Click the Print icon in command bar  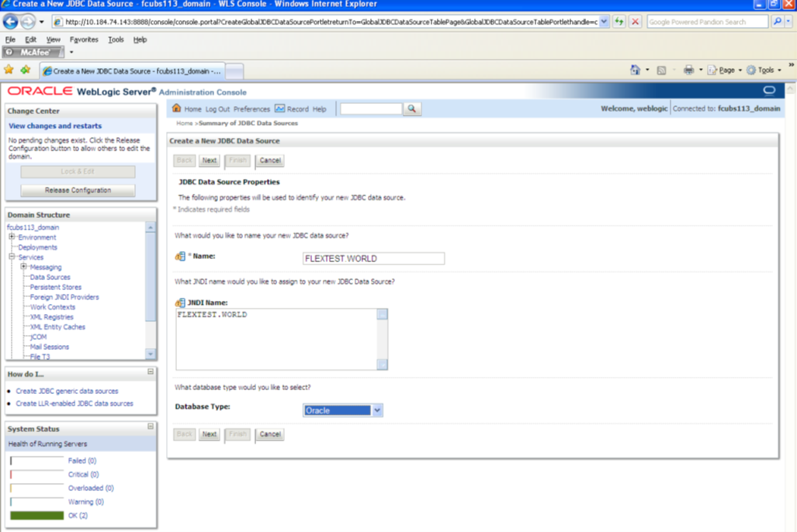(688, 70)
